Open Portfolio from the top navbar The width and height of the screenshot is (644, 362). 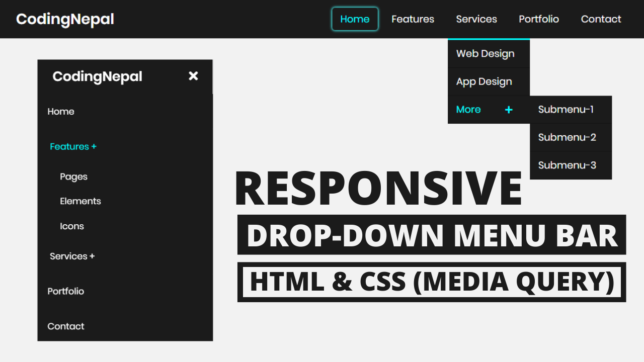[538, 19]
